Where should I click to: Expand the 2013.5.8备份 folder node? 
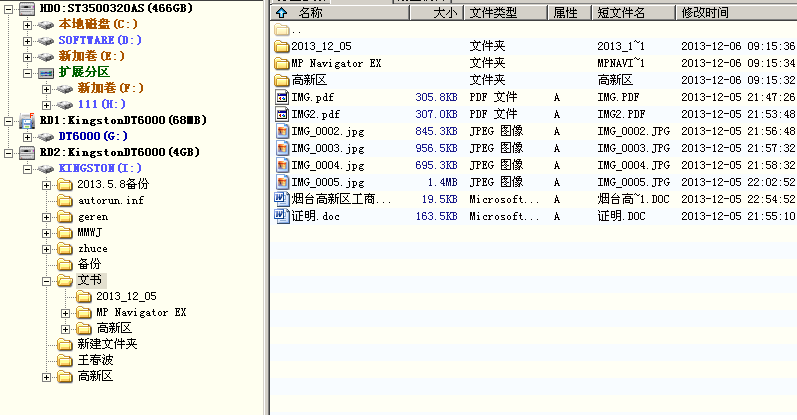(47, 184)
